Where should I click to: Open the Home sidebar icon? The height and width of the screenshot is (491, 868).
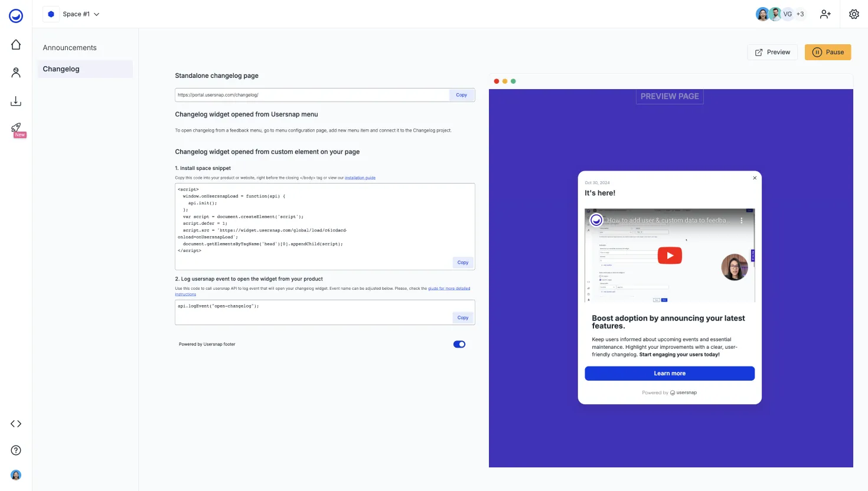pyautogui.click(x=16, y=44)
